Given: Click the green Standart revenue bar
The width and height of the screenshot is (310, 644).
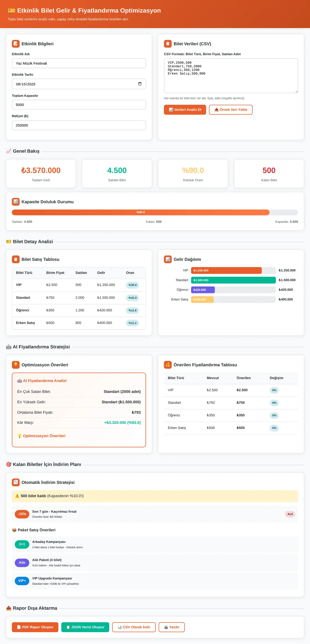Looking at the screenshot, I should (233, 280).
